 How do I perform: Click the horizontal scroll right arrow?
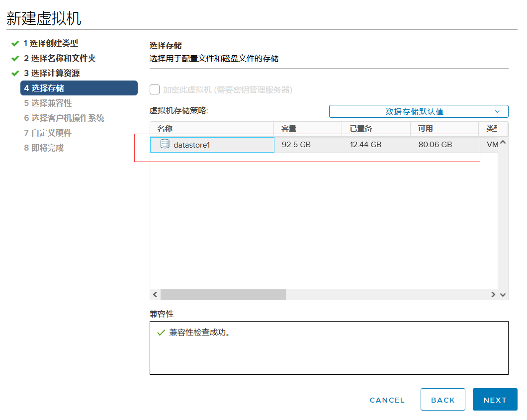point(493,295)
